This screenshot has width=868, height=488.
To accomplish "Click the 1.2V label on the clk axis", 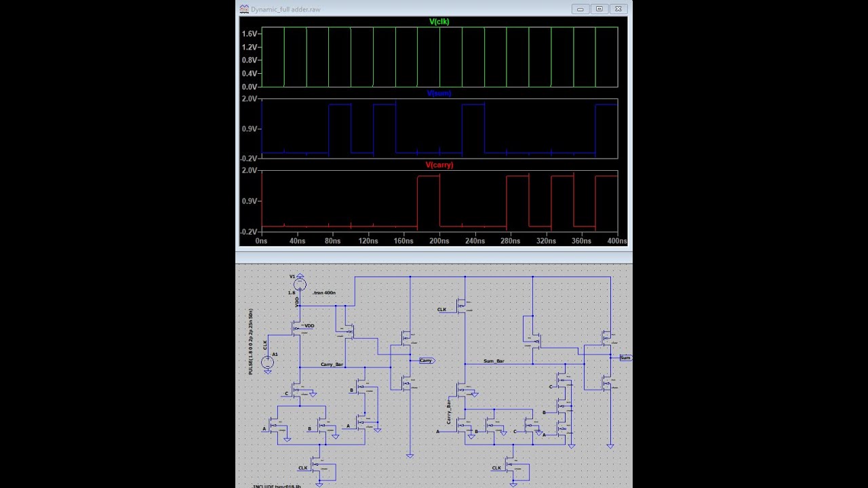I will point(250,47).
